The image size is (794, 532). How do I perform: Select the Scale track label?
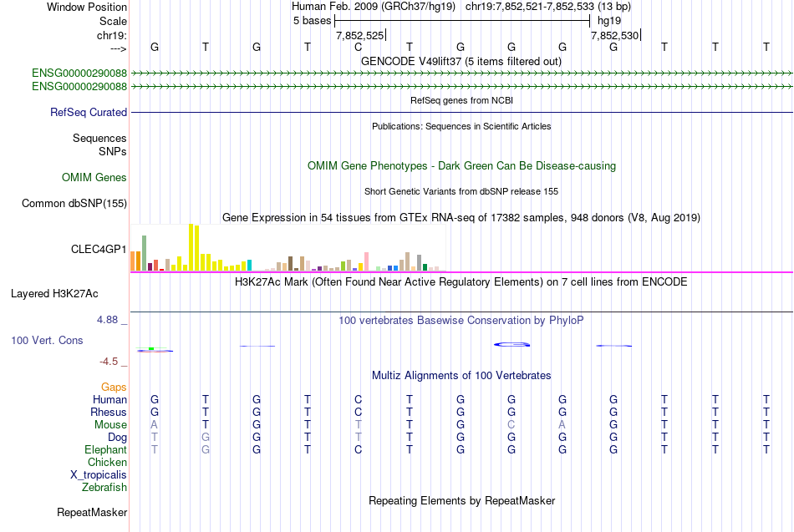click(113, 21)
